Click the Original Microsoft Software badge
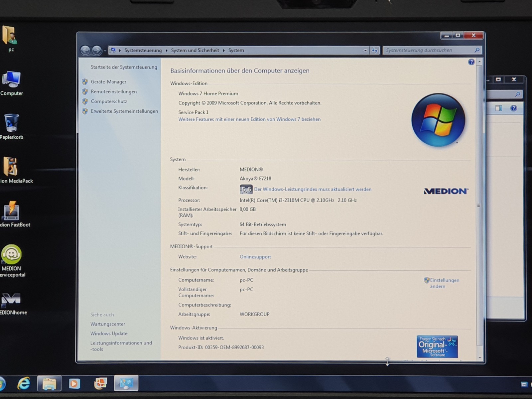 (x=437, y=346)
